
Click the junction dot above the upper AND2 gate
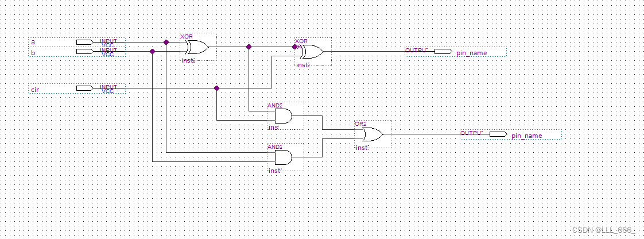[x=249, y=47]
